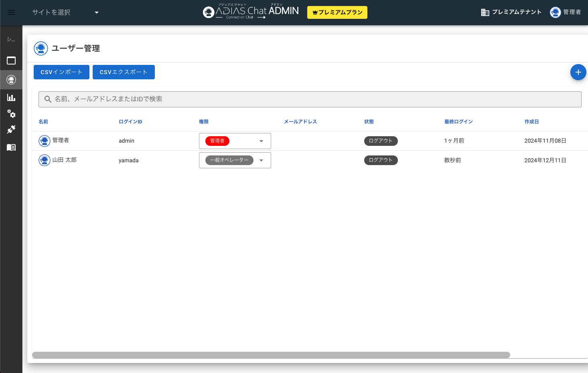
Task: Click the CSVエクスポート button
Action: (x=124, y=72)
